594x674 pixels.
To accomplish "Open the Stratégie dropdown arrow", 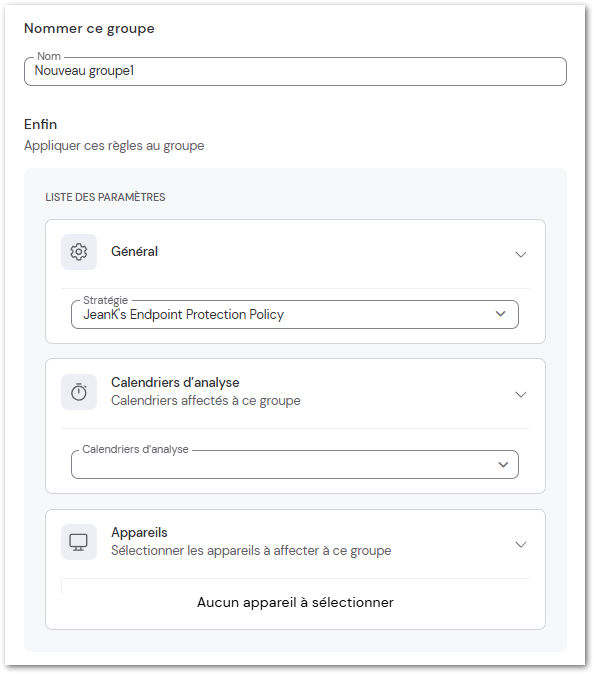I will tap(500, 314).
